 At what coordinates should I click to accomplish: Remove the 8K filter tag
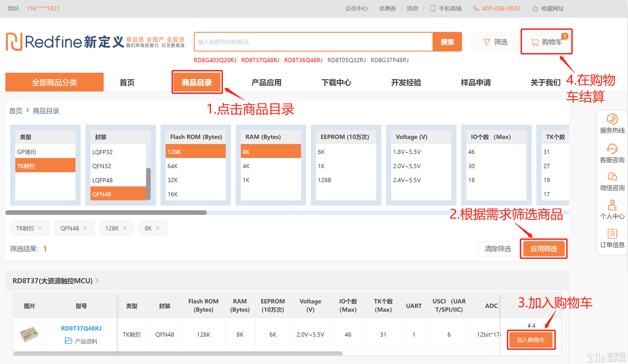click(158, 228)
